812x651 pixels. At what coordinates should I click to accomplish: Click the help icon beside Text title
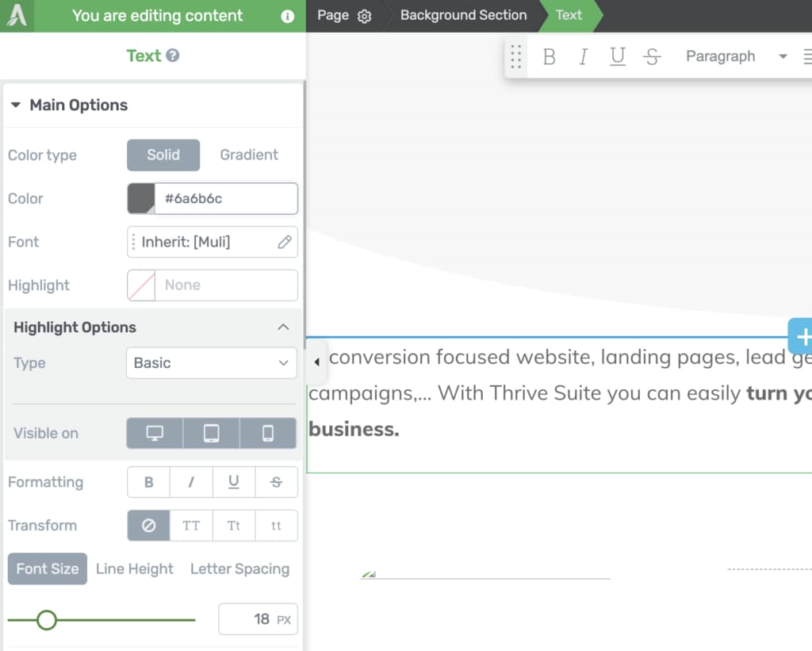(173, 56)
